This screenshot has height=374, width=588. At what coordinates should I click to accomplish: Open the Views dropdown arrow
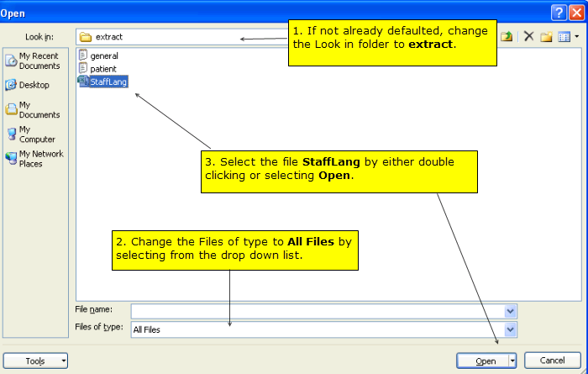coord(577,36)
